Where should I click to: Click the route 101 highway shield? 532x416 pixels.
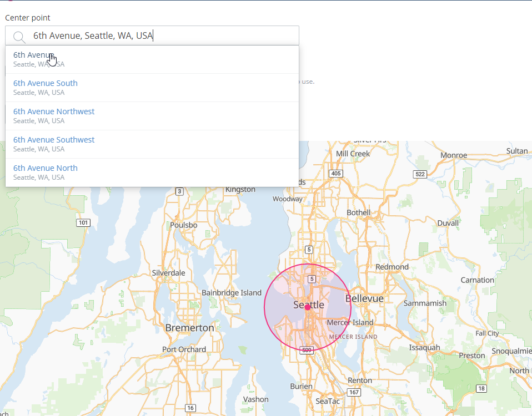click(83, 222)
